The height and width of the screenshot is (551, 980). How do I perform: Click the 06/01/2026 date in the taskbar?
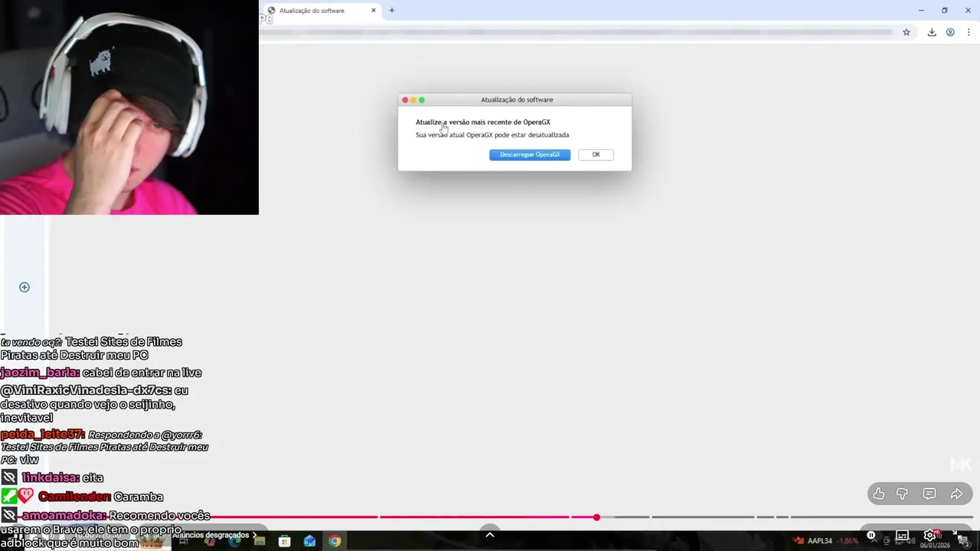[x=935, y=545]
